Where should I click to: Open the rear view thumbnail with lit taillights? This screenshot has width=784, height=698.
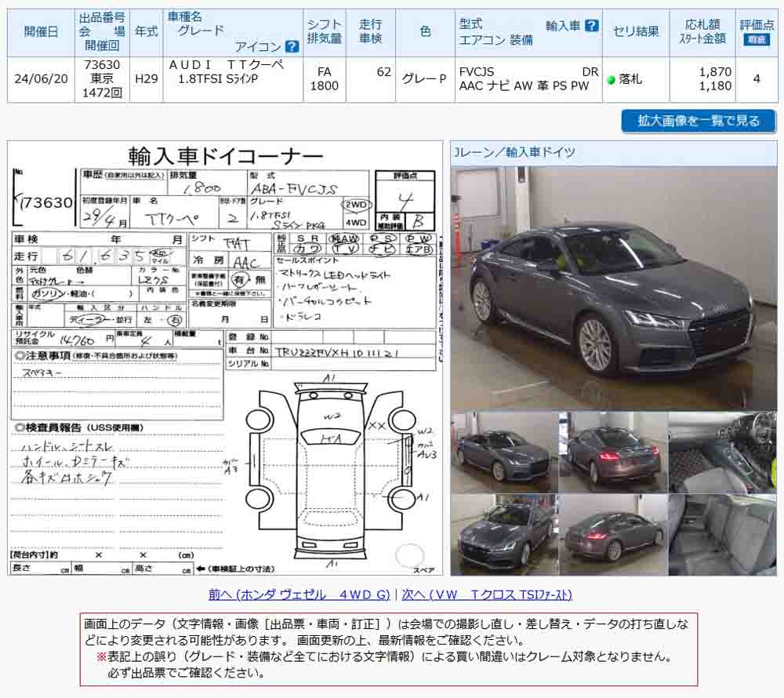(614, 453)
